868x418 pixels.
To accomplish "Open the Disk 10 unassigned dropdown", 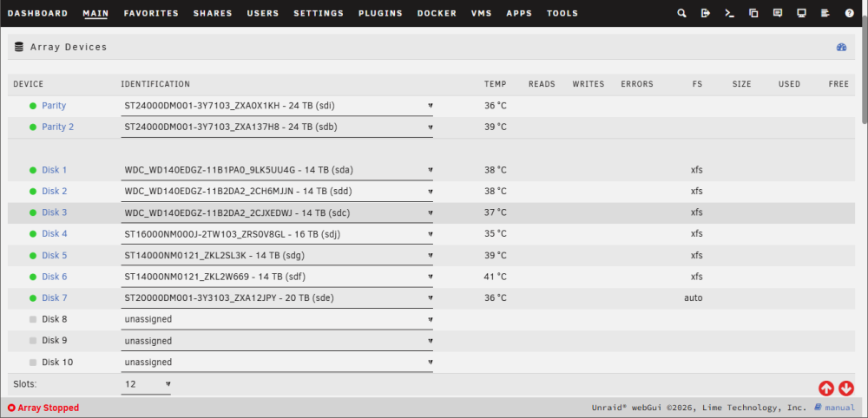I will click(277, 362).
